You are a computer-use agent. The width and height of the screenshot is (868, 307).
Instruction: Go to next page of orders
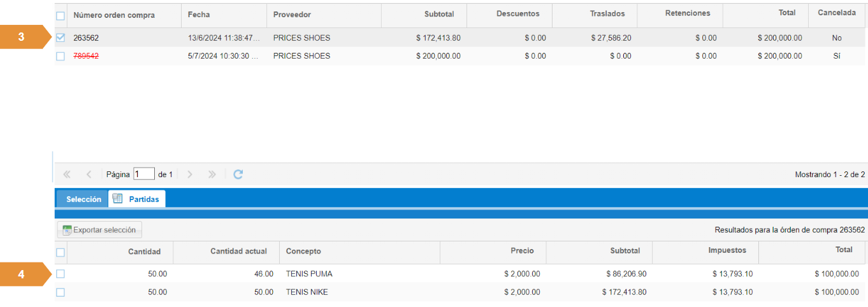[x=190, y=174]
